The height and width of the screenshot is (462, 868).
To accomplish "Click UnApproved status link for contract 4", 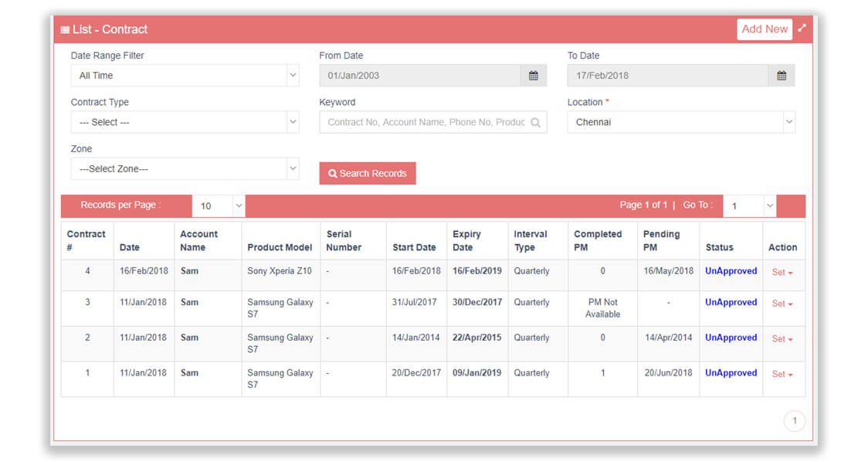I will (730, 270).
